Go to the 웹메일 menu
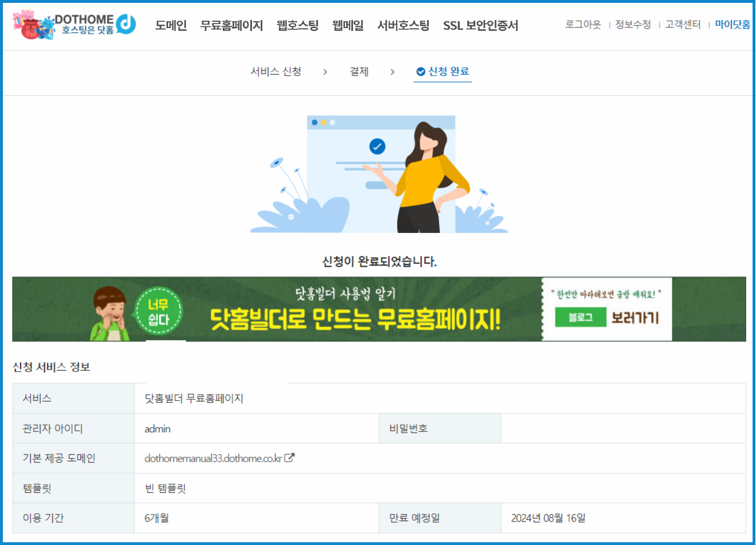The width and height of the screenshot is (756, 545). click(348, 25)
